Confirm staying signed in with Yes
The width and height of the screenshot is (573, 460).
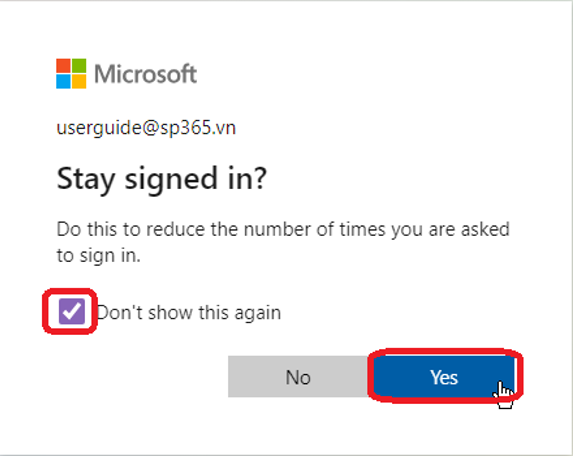(x=444, y=377)
